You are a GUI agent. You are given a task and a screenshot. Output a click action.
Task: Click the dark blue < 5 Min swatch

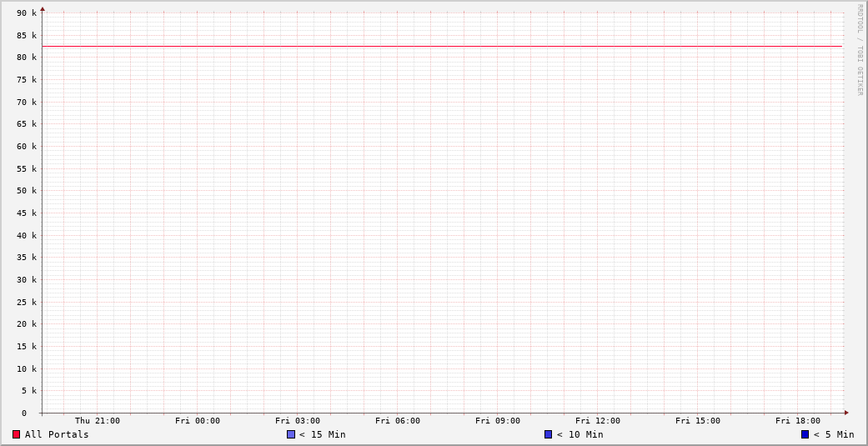[x=805, y=434]
